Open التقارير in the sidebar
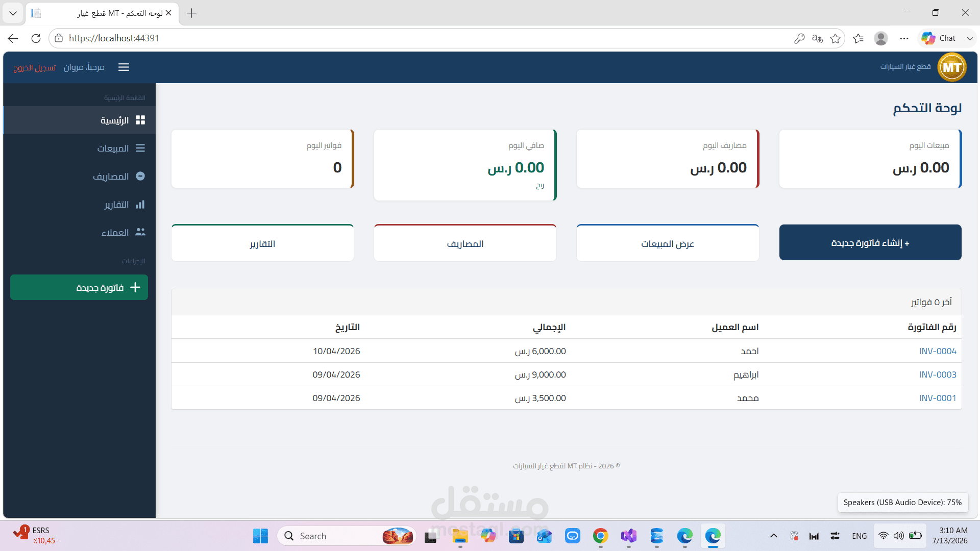The height and width of the screenshot is (551, 980). click(80, 205)
